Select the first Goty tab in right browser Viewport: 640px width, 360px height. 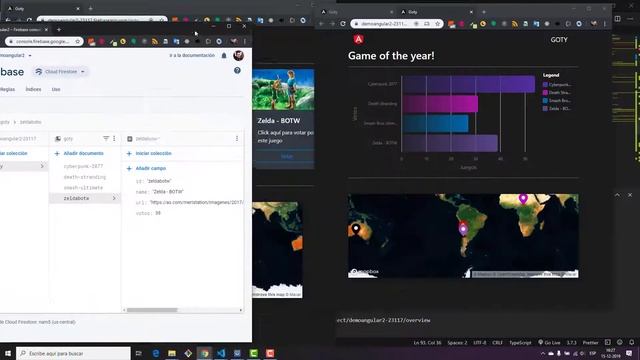click(x=356, y=12)
